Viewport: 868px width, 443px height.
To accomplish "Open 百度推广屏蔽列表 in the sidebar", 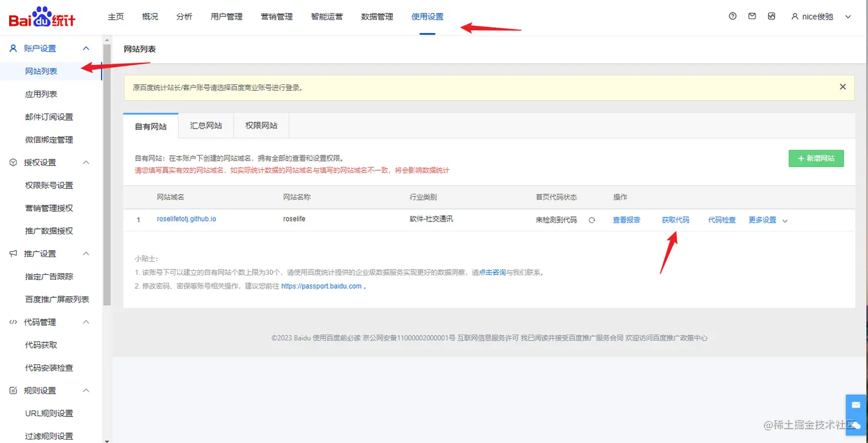I will [57, 300].
